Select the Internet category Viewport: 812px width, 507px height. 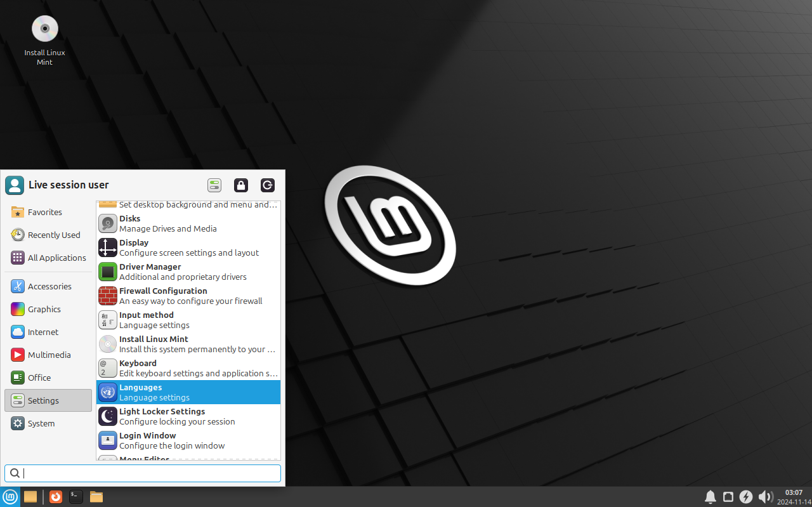[x=48, y=332]
